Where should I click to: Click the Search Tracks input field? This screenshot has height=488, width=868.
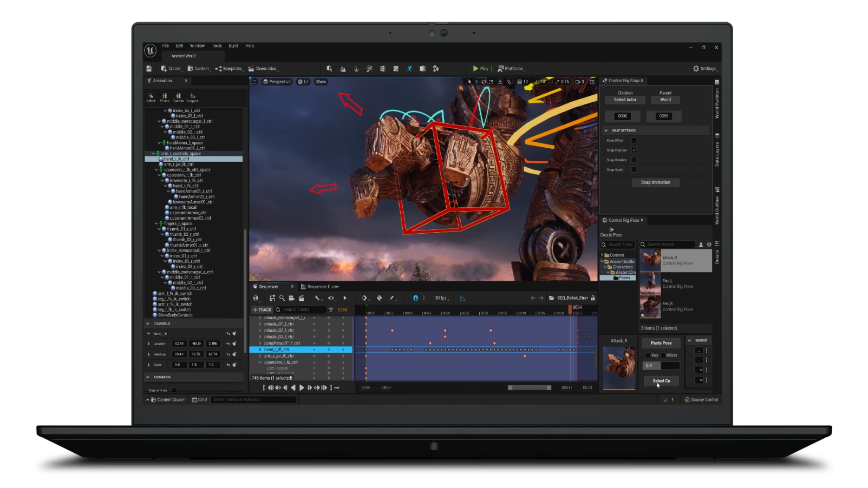tap(301, 310)
